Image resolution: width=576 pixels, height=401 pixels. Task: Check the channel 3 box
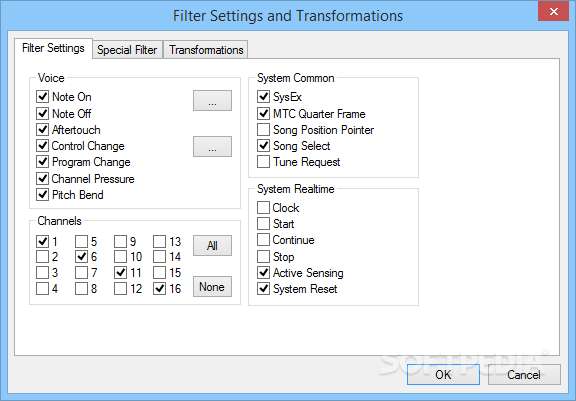[x=43, y=273]
